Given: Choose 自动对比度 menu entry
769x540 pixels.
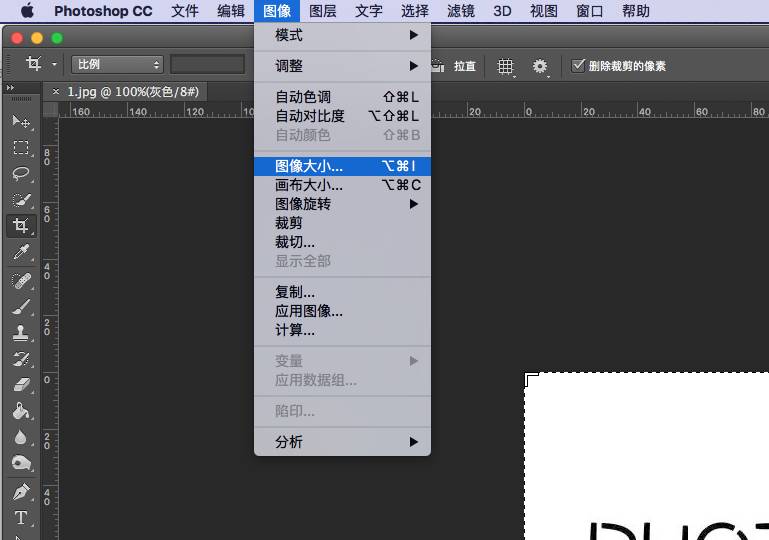Looking at the screenshot, I should tap(342, 116).
